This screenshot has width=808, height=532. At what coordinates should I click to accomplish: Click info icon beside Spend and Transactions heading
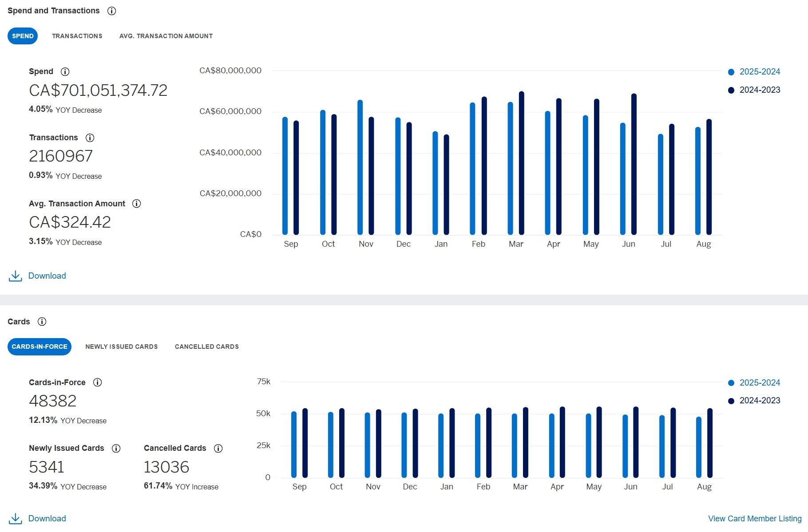[111, 11]
